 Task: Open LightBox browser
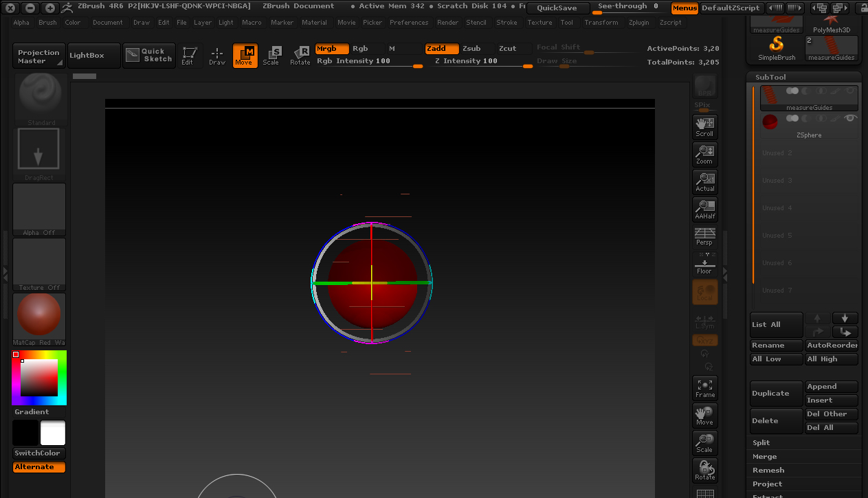(93, 56)
